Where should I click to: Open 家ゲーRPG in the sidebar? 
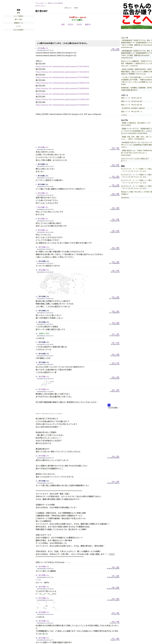coord(18,20)
